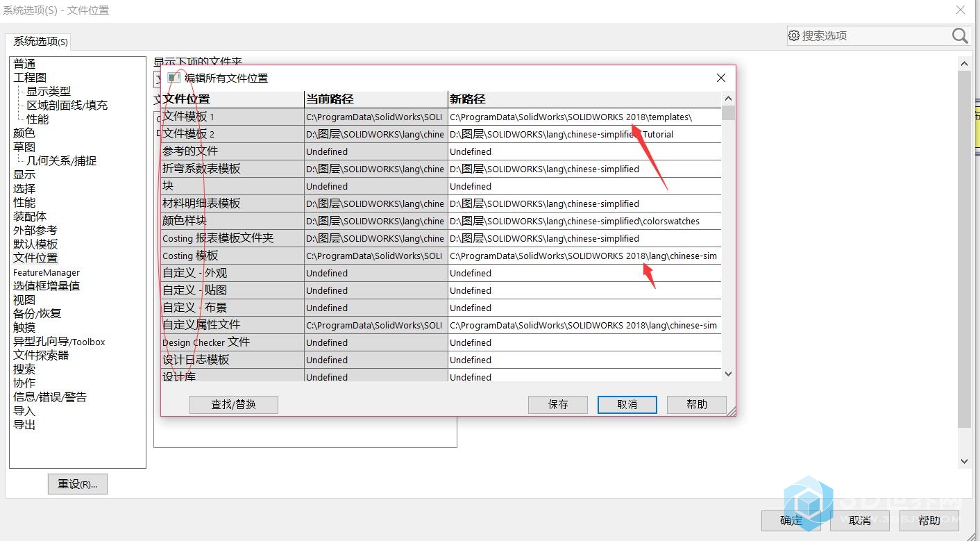Viewport: 980px width, 541px height.
Task: Click the 当前路径 column header
Action: 376,99
